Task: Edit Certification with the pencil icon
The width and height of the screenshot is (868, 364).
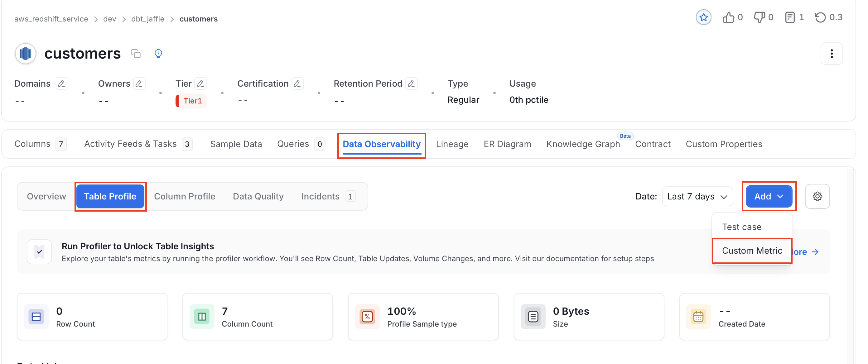Action: point(297,84)
